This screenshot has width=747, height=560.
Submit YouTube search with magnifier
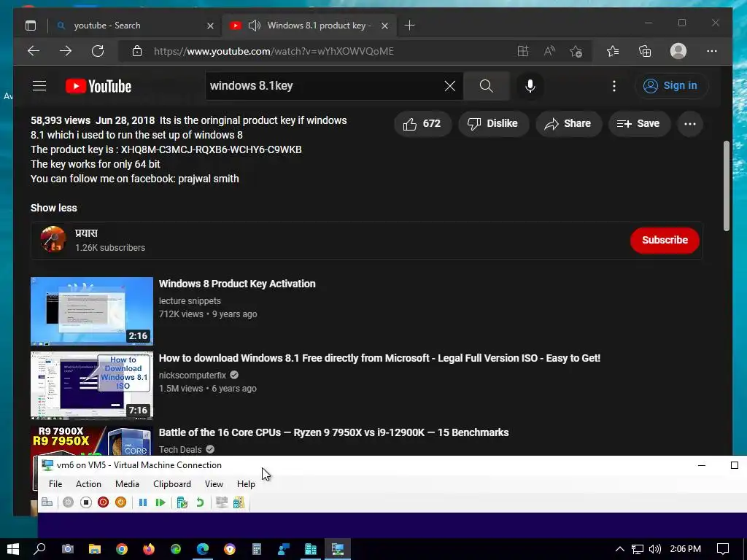(487, 86)
